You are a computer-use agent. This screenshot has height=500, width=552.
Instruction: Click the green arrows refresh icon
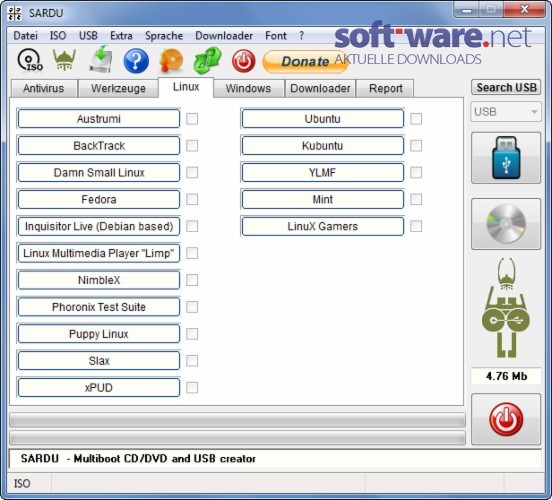(x=207, y=61)
